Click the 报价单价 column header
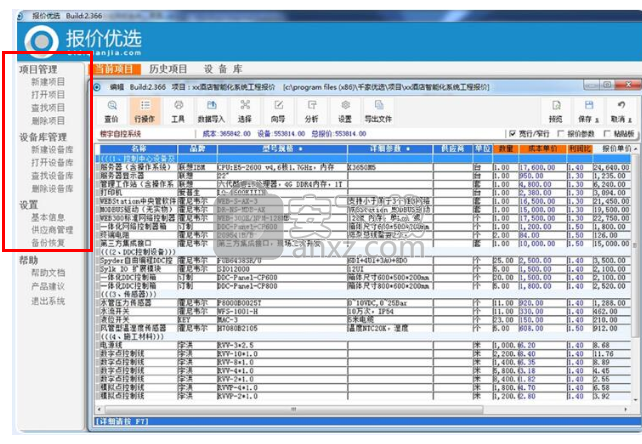 [615, 149]
